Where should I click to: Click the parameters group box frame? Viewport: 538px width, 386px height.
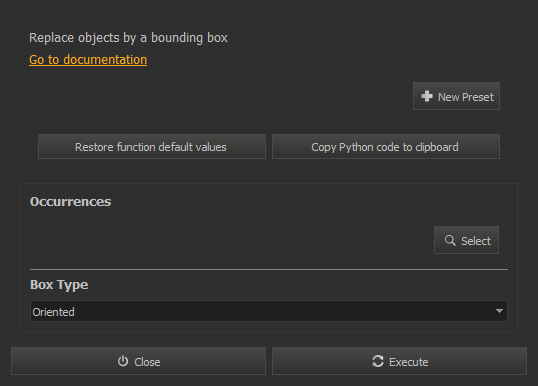point(269,257)
